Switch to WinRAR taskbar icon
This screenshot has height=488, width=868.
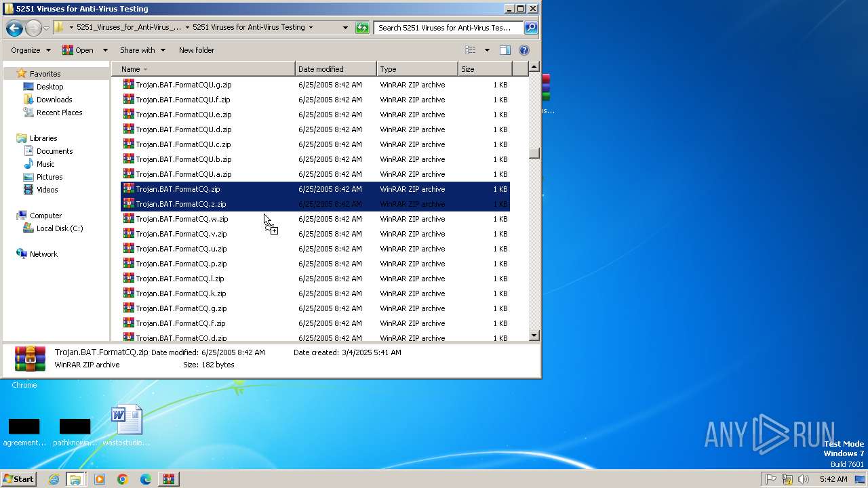click(169, 479)
